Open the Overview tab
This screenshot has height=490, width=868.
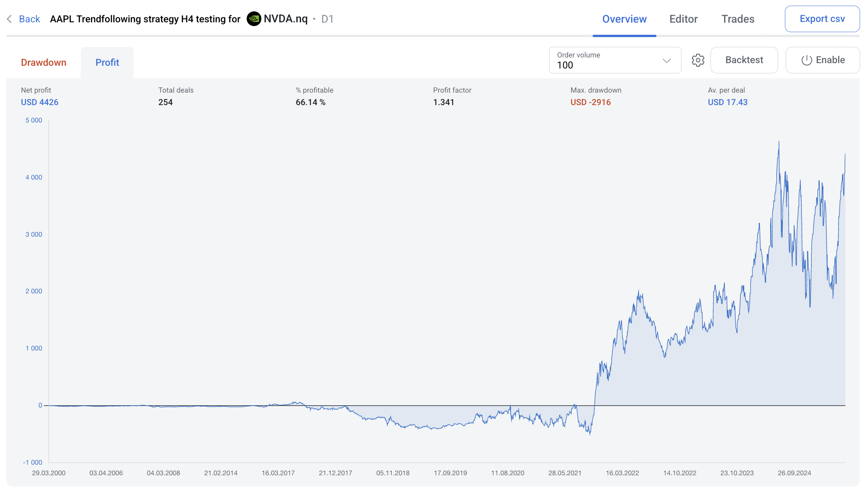(x=624, y=19)
